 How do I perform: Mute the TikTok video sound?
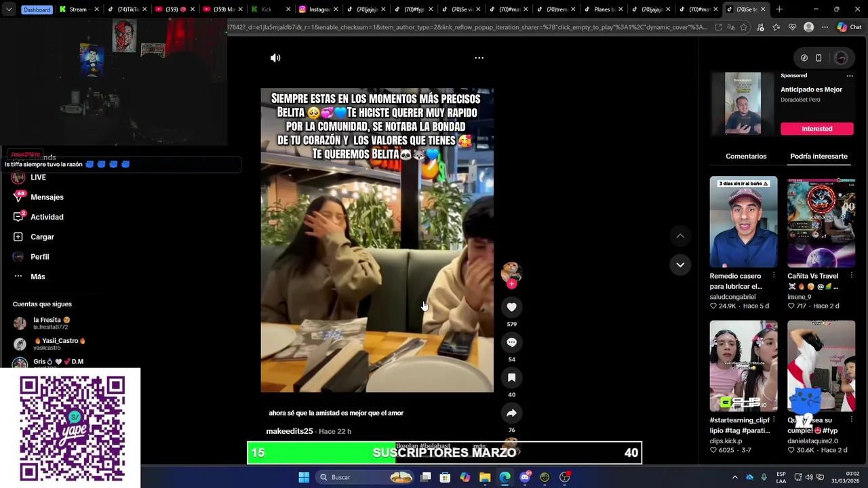click(275, 58)
